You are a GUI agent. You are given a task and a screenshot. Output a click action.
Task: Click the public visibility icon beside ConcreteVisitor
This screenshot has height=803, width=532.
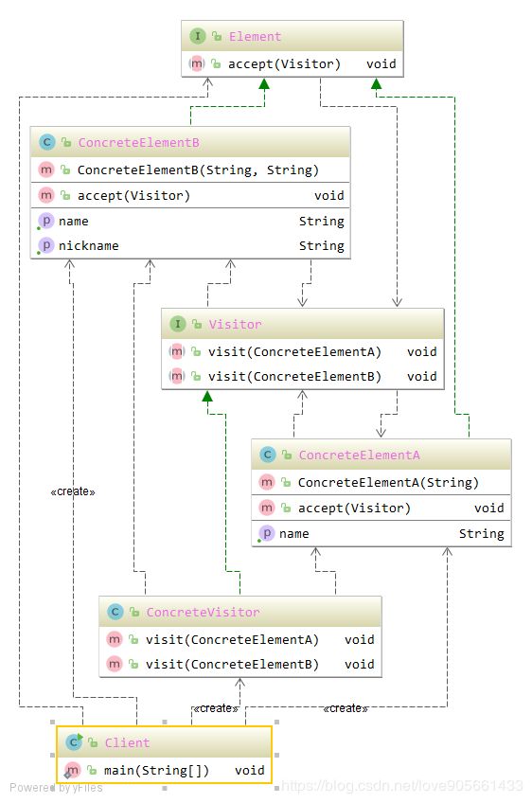[x=134, y=612]
